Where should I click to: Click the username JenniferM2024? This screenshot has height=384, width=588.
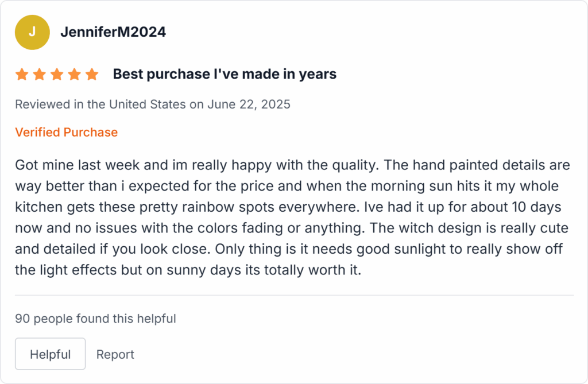point(113,32)
